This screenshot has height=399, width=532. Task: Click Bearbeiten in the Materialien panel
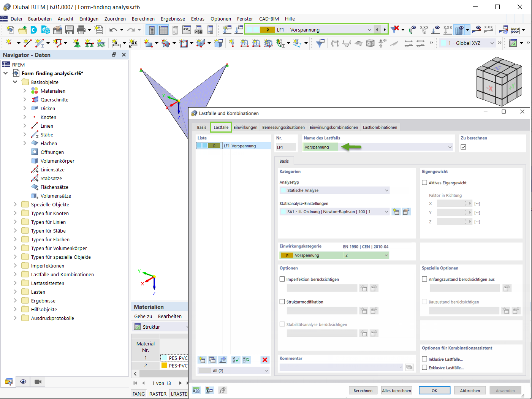pyautogui.click(x=170, y=316)
